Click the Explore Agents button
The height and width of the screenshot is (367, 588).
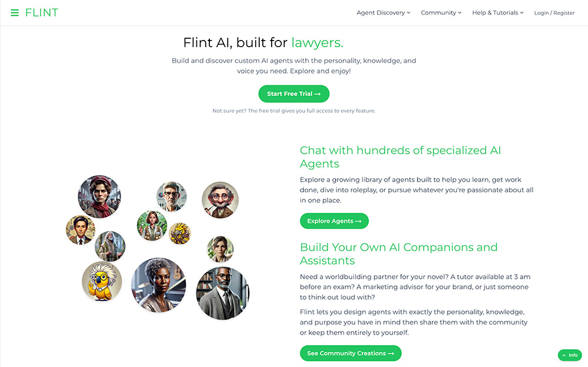(334, 221)
